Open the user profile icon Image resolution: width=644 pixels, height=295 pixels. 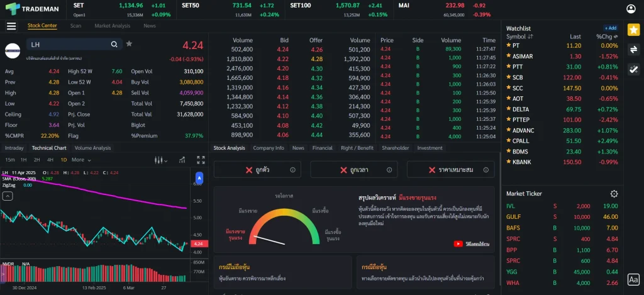tap(631, 9)
